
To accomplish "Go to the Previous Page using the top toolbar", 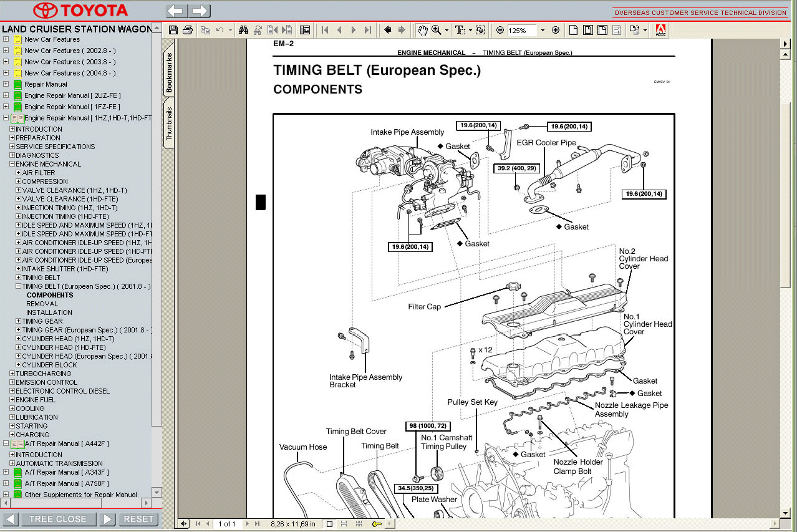I will pos(339,30).
